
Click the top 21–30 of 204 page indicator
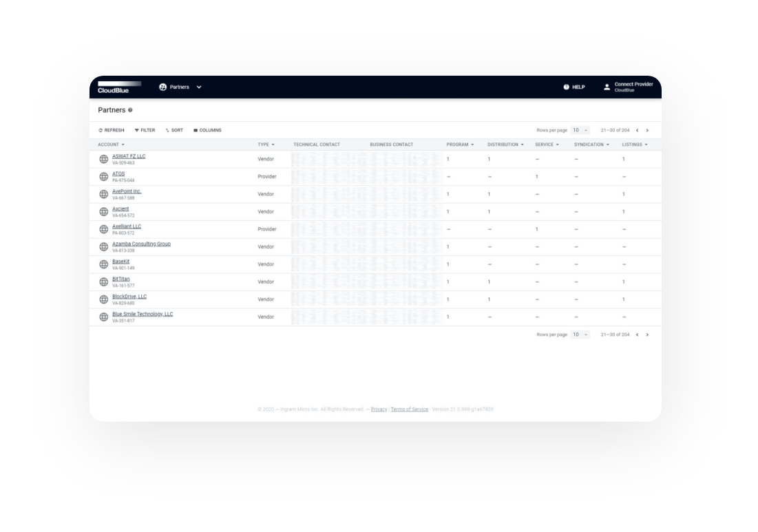click(x=615, y=131)
